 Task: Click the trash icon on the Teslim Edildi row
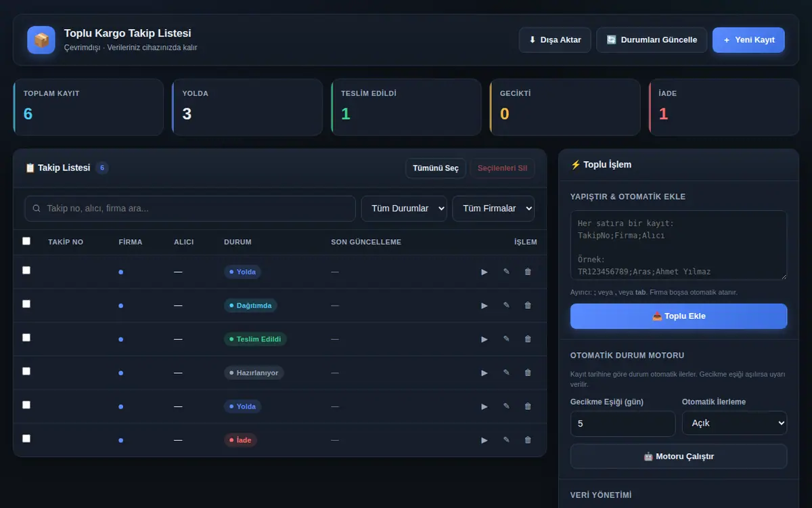528,339
